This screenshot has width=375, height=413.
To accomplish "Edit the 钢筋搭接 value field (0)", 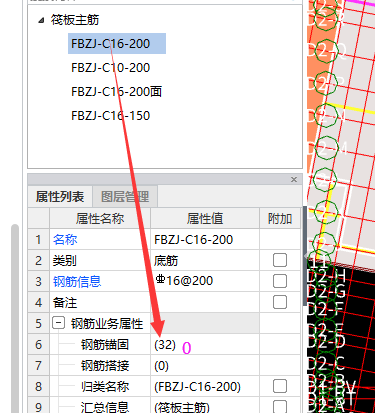I will [205, 365].
